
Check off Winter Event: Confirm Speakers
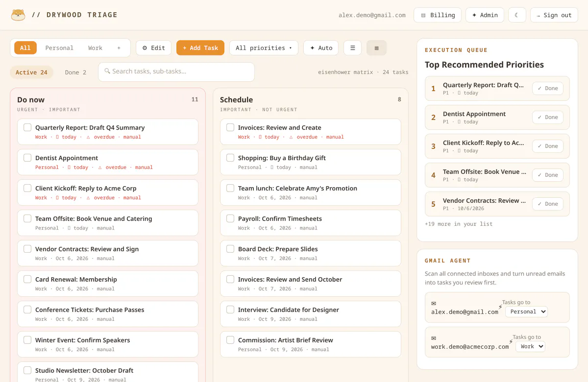(x=27, y=340)
